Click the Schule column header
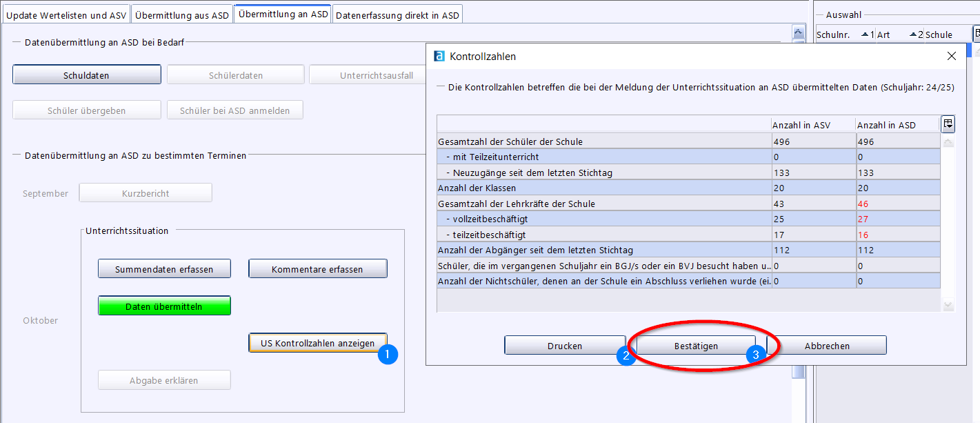Viewport: 980px width, 423px height. [x=948, y=35]
